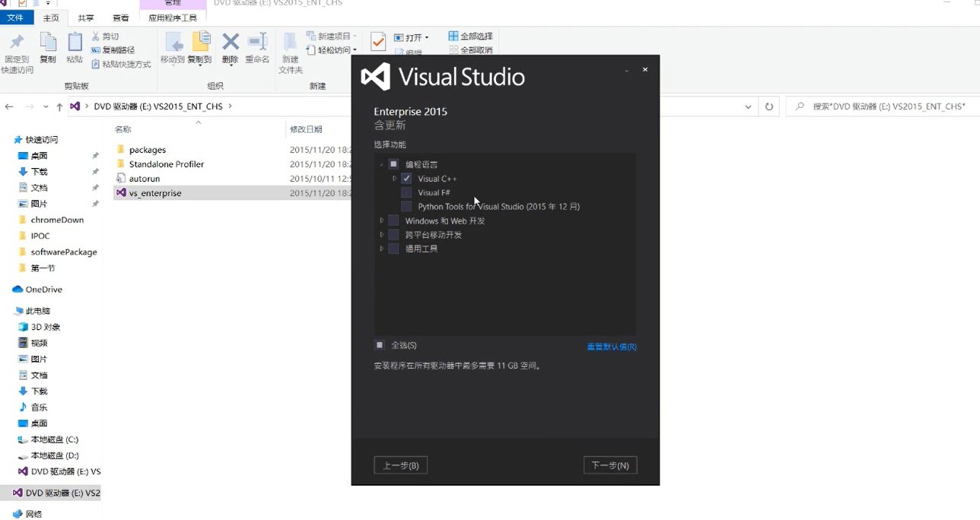Click the New folder (新建文件夹) icon

(x=290, y=43)
